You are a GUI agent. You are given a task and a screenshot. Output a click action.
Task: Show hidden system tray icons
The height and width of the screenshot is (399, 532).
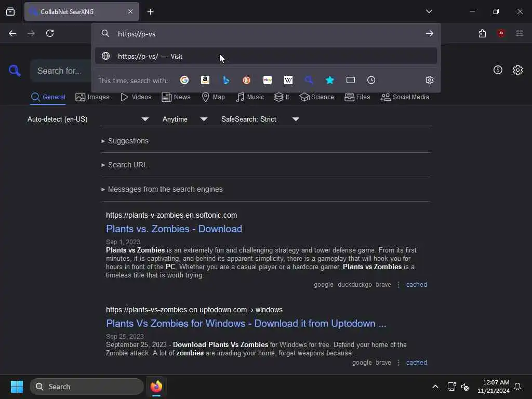coord(435,387)
